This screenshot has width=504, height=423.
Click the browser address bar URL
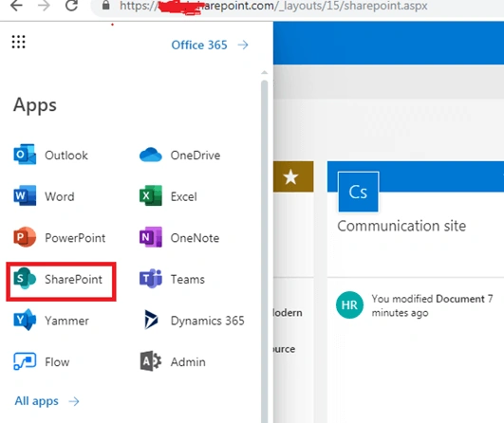[x=273, y=6]
